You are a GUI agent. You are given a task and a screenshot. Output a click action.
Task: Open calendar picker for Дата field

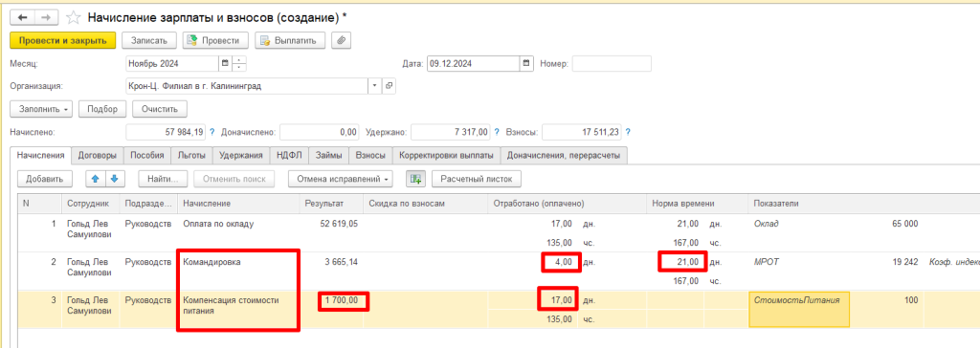tap(527, 63)
